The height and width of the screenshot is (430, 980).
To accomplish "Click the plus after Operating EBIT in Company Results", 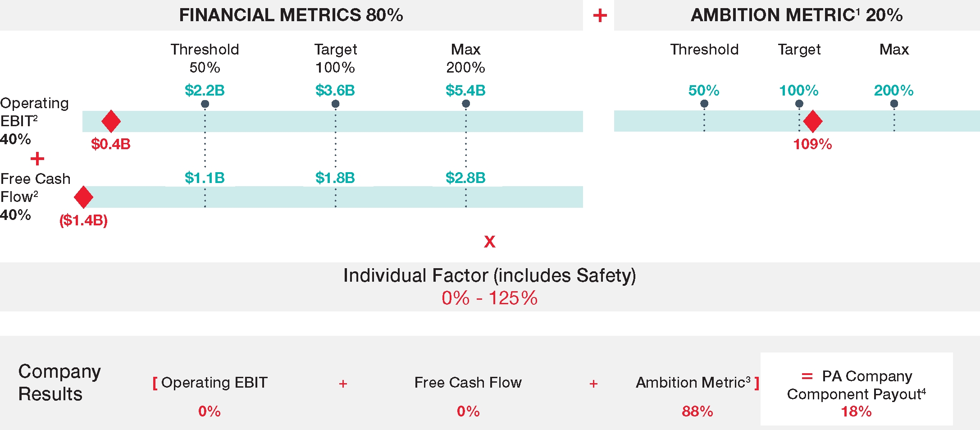I will (343, 384).
